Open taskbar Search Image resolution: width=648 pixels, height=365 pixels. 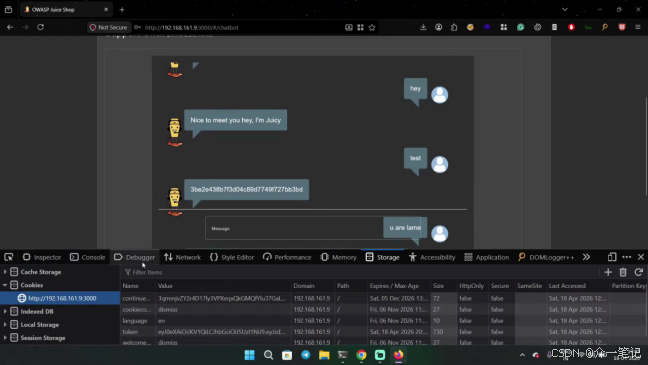pos(269,355)
